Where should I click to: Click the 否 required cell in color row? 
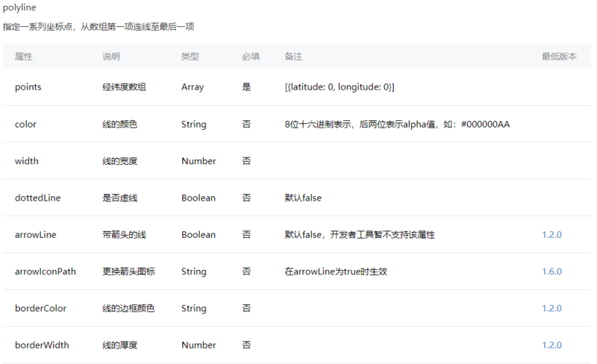[x=247, y=124]
